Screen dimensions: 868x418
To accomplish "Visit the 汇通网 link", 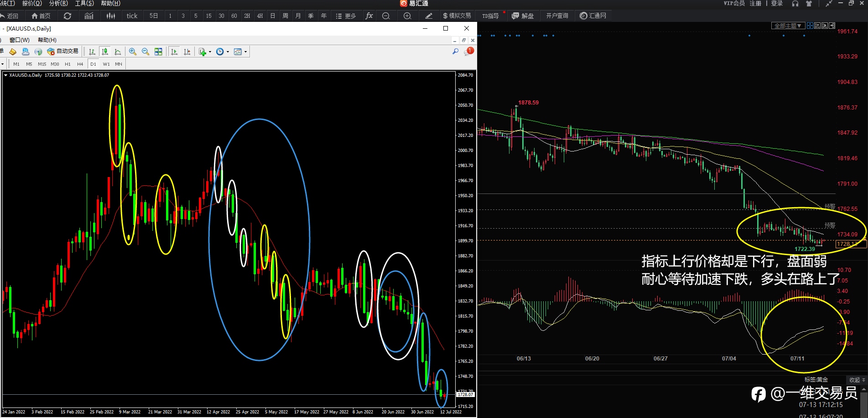I will [593, 16].
